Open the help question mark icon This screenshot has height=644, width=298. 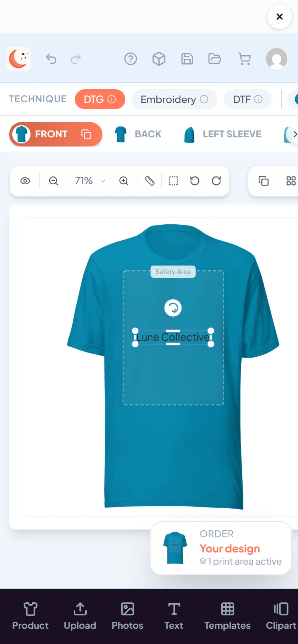131,59
